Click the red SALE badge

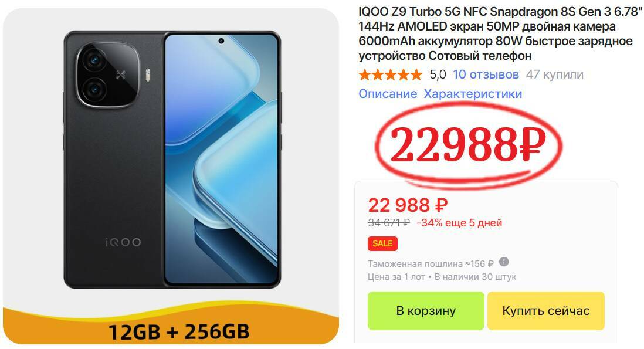tap(382, 243)
